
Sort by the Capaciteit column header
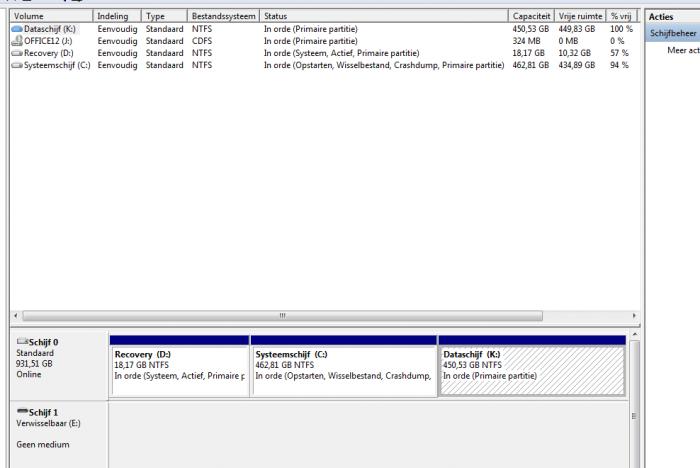tap(531, 16)
